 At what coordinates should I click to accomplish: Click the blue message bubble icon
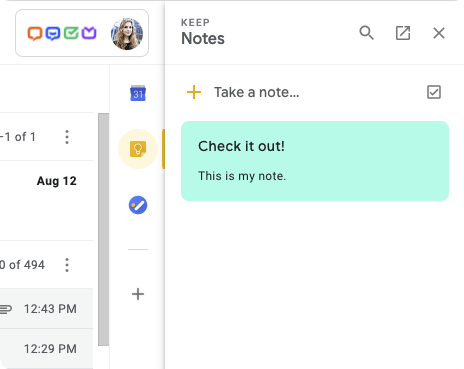pos(53,33)
